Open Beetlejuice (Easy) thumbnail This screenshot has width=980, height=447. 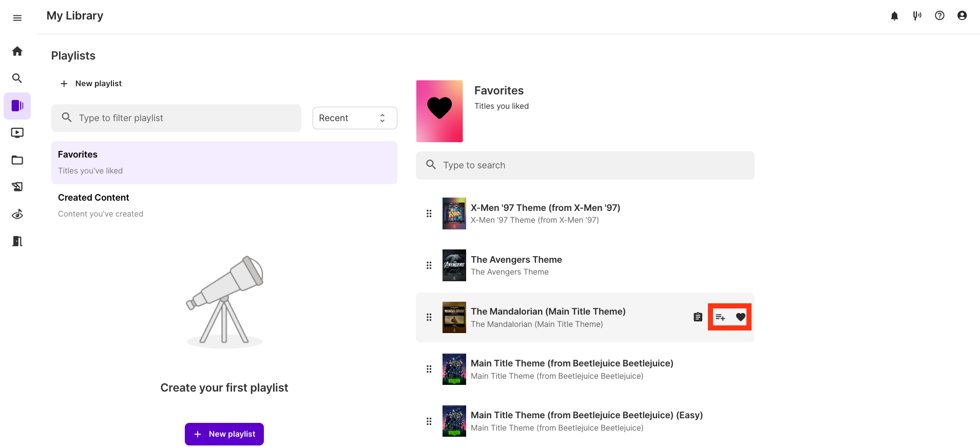click(454, 421)
